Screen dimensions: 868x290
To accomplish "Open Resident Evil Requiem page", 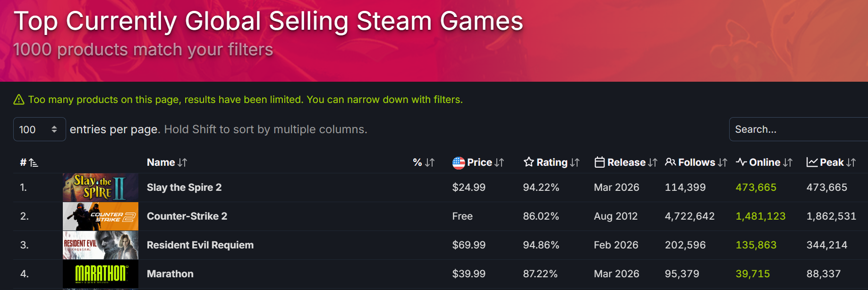I will pos(200,245).
